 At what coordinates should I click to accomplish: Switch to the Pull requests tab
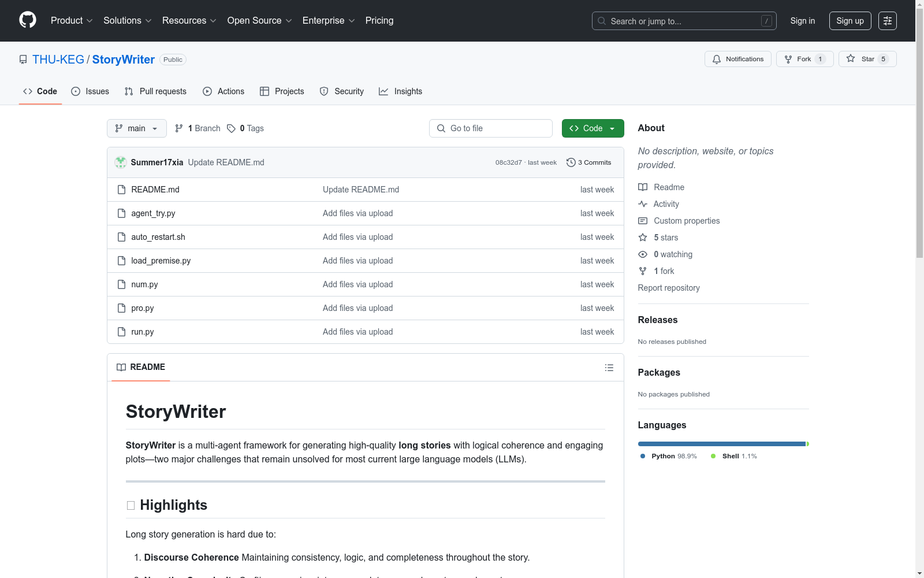[x=155, y=91]
